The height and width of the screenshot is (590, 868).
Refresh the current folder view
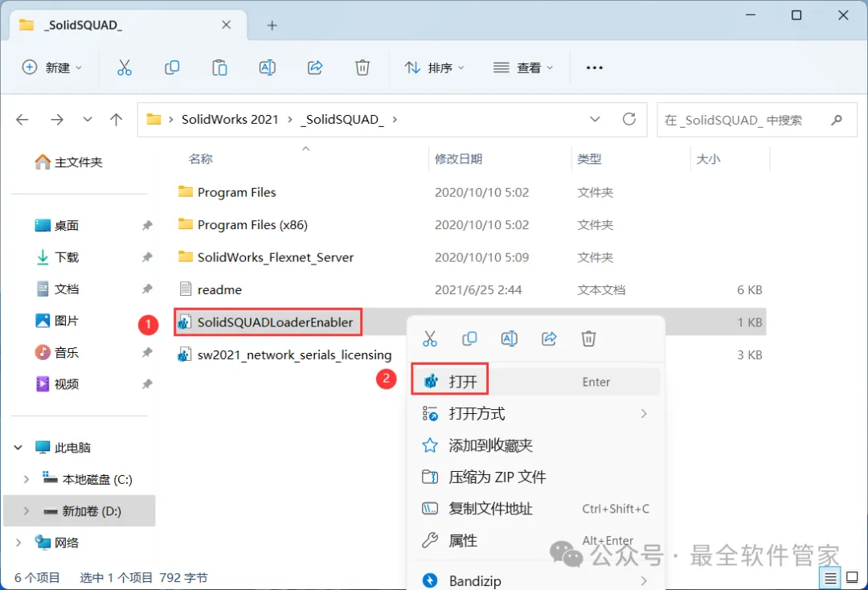coord(628,119)
